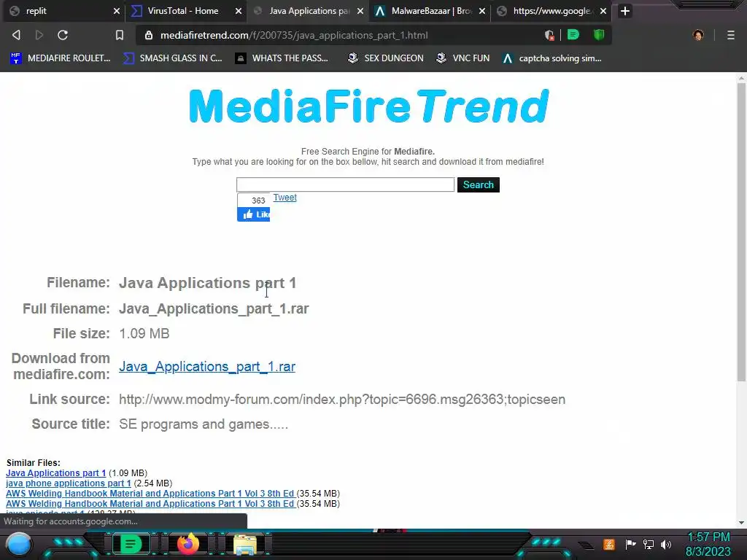
Task: Open Firefox from the taskbar
Action: [x=187, y=544]
